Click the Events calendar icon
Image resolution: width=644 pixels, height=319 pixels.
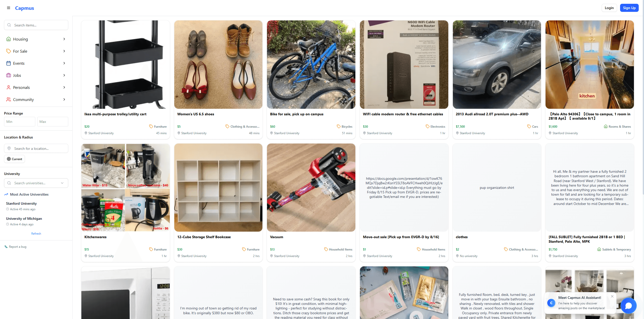point(9,63)
